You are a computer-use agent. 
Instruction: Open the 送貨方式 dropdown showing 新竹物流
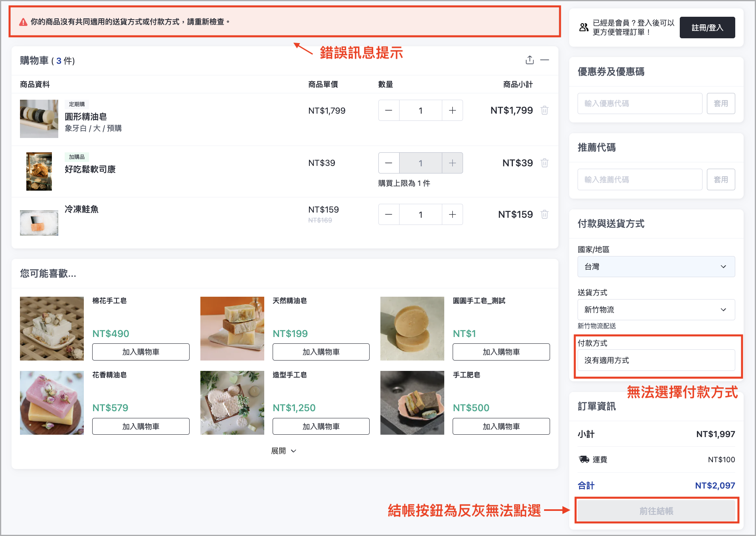click(x=656, y=309)
